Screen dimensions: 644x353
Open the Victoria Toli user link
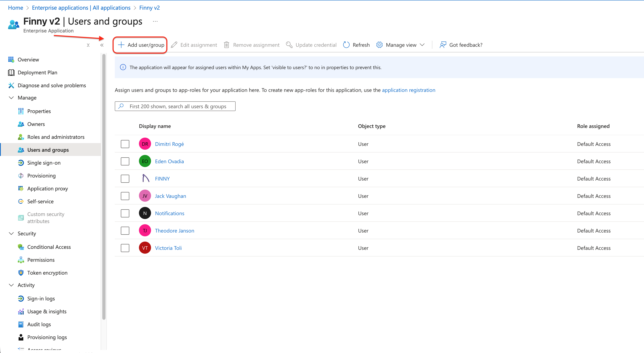pyautogui.click(x=168, y=248)
